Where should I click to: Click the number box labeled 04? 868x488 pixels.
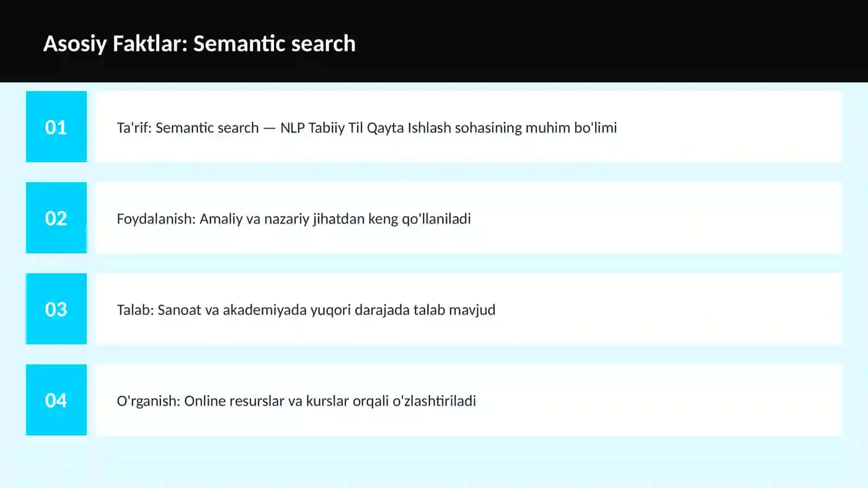pos(56,400)
